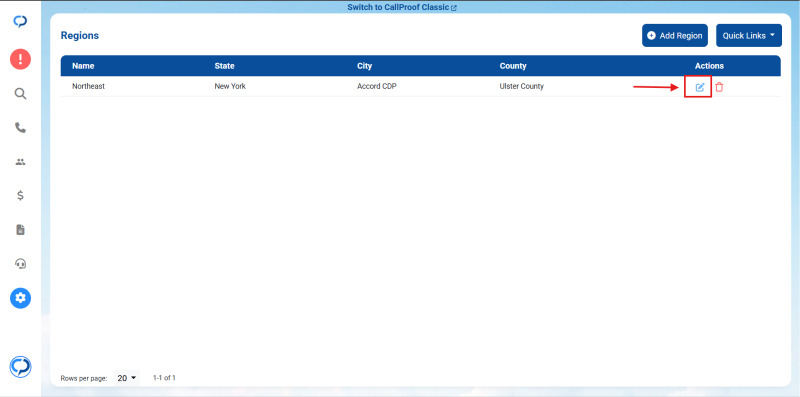The width and height of the screenshot is (800, 397).
Task: Select the Accord CDP city cell
Action: click(x=377, y=86)
